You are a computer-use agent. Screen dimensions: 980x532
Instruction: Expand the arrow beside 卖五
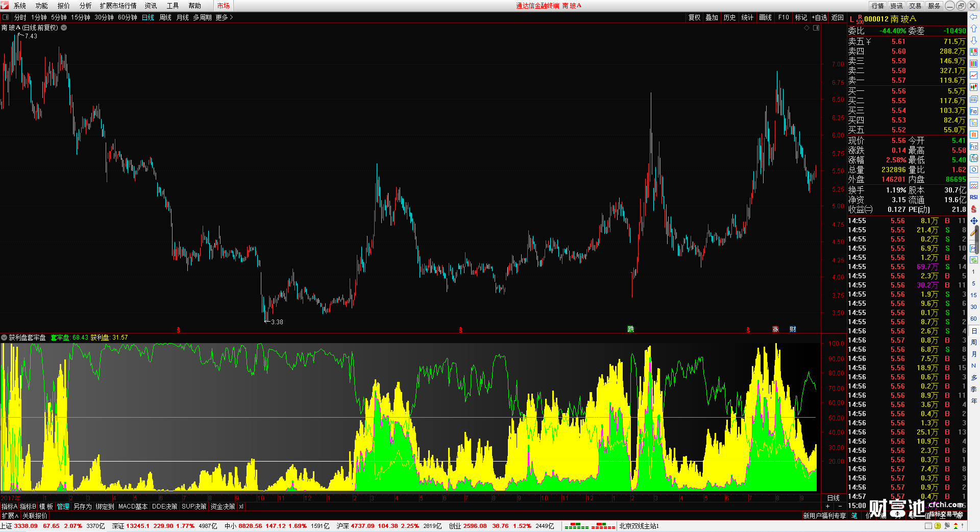[868, 41]
